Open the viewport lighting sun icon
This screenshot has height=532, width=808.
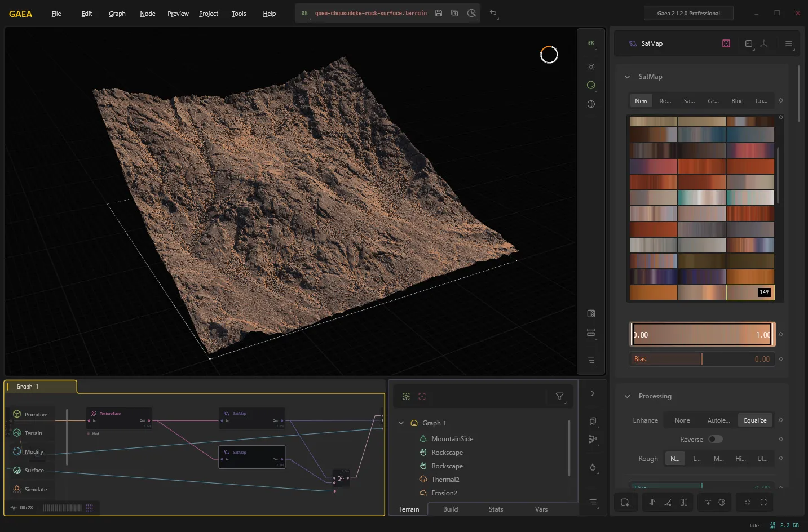click(591, 67)
